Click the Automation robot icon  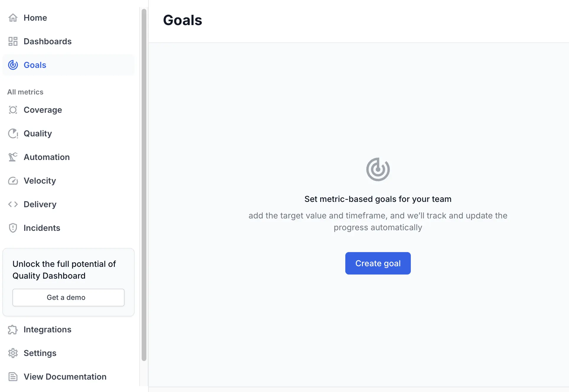tap(13, 157)
